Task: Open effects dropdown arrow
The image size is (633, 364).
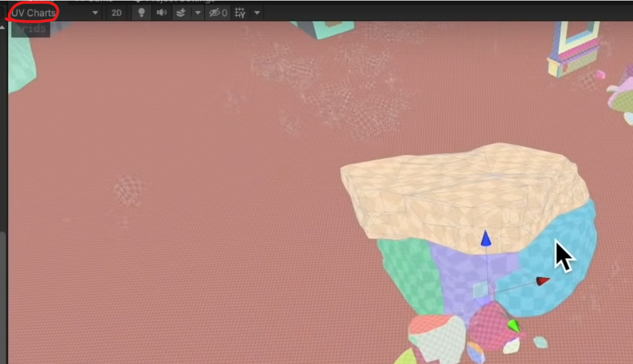Action: click(x=198, y=13)
